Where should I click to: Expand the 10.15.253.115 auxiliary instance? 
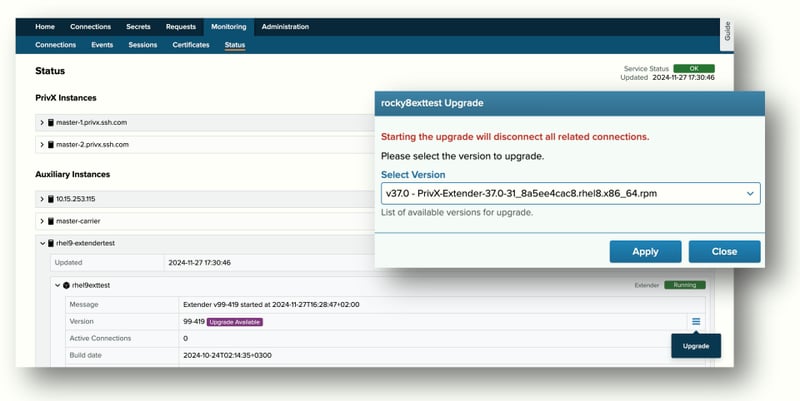42,199
